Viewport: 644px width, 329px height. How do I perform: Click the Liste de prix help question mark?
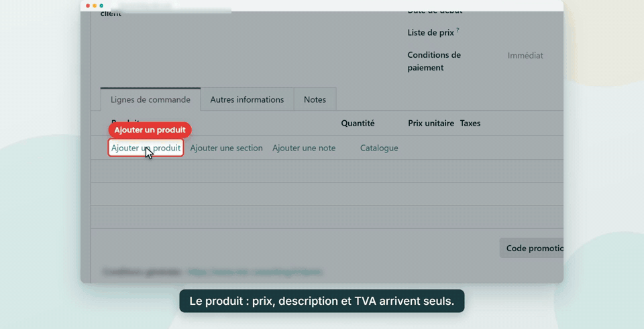tap(458, 30)
